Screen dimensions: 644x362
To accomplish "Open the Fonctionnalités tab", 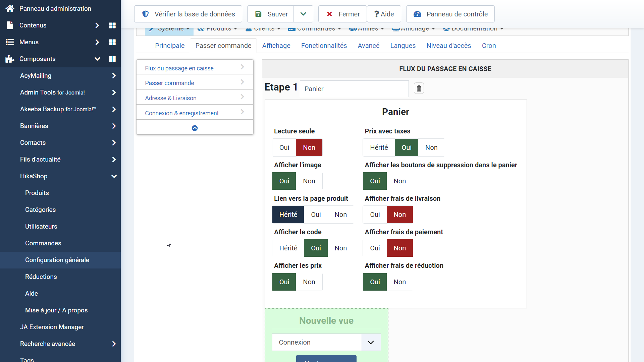I will pos(324,46).
